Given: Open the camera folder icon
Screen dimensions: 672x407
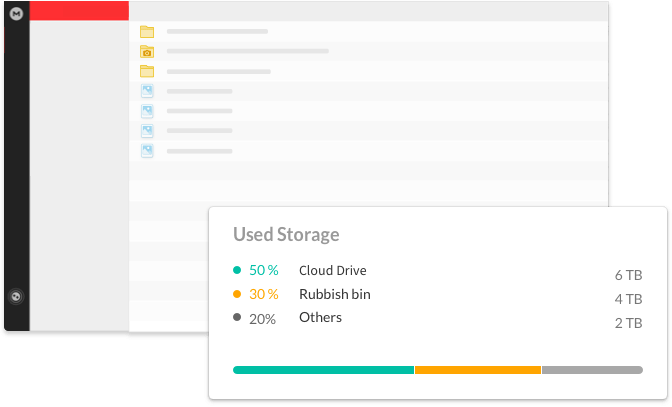Looking at the screenshot, I should pyautogui.click(x=147, y=51).
